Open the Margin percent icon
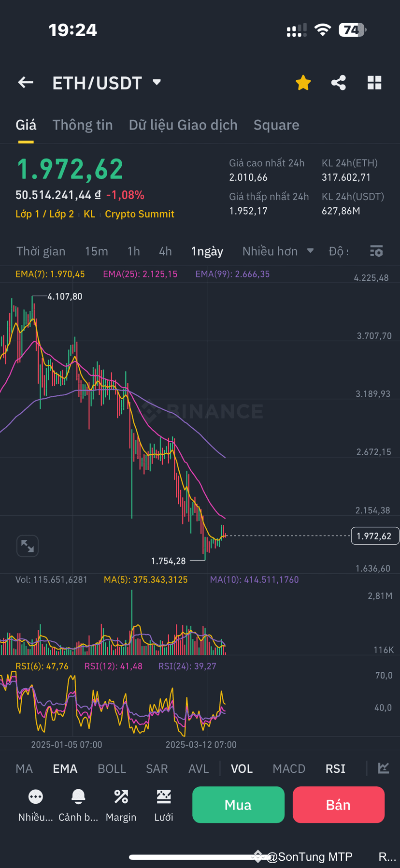The image size is (400, 868). click(121, 796)
